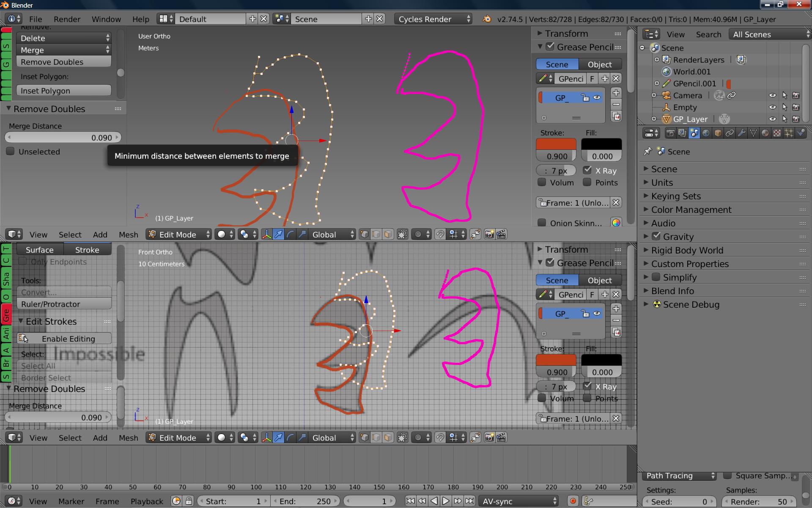This screenshot has width=812, height=508.
Task: Toggle Camera visibility eye in outliner
Action: click(x=773, y=96)
